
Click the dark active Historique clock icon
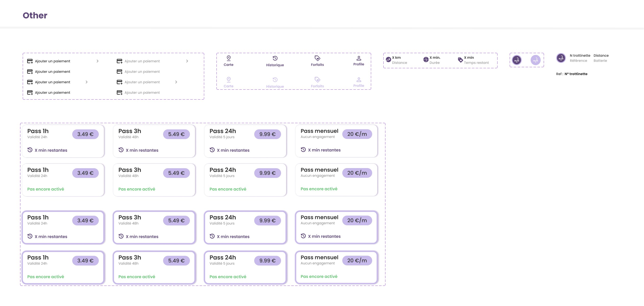(275, 58)
